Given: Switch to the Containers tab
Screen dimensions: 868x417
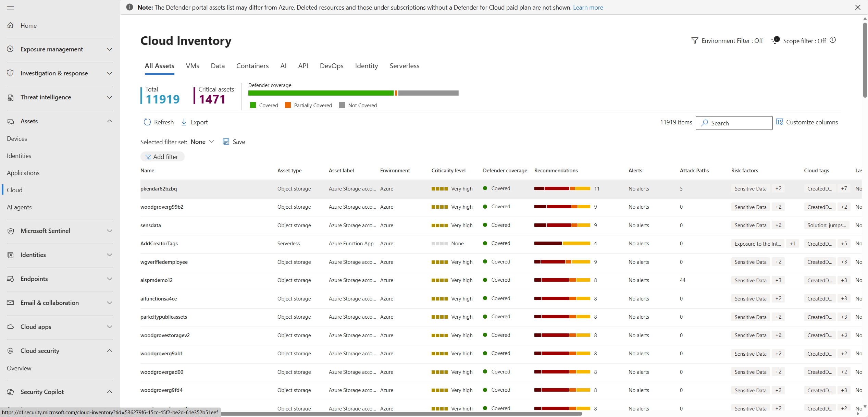Looking at the screenshot, I should [x=252, y=66].
